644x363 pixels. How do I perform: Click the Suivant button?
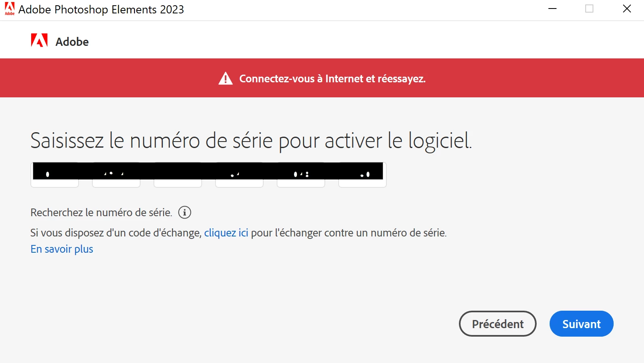click(581, 324)
